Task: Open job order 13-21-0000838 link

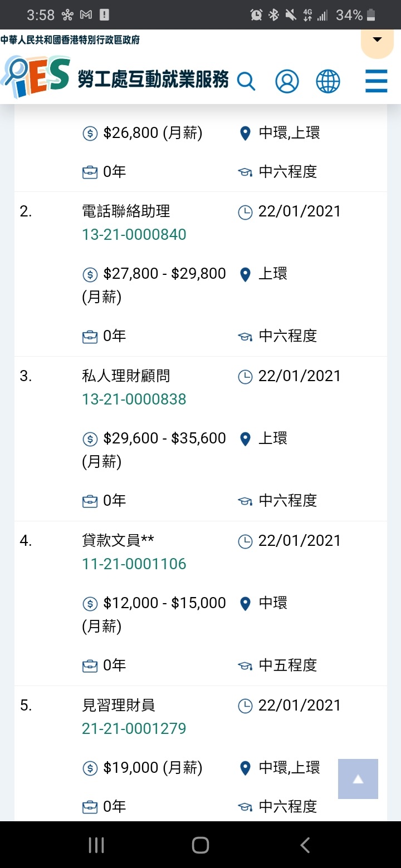Action: 134,400
